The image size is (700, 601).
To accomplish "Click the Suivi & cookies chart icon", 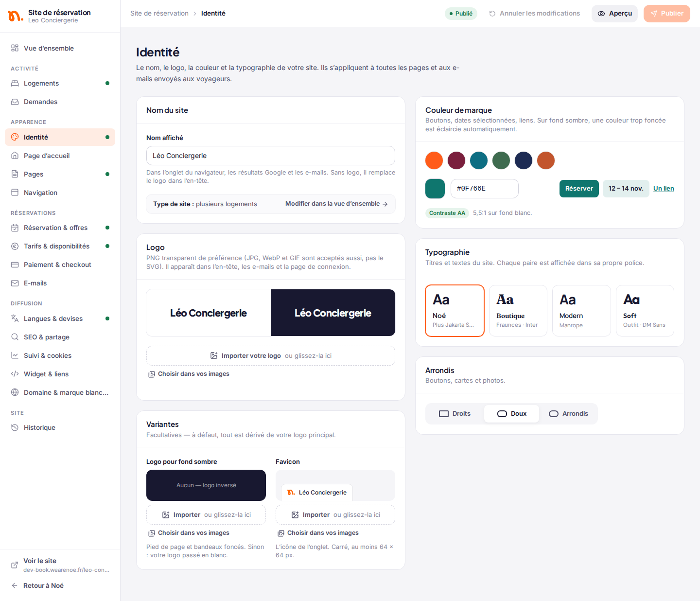I will (15, 355).
